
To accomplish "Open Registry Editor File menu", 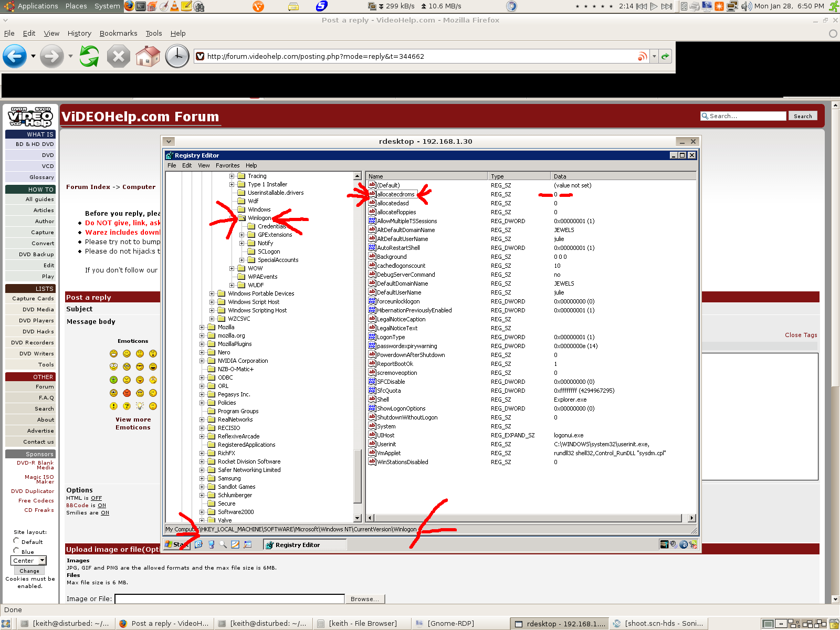I will coord(172,165).
